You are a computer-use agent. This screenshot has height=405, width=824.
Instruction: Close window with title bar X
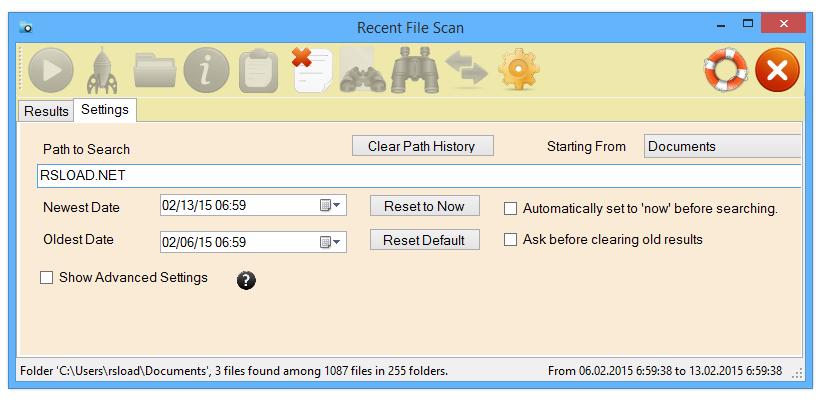pos(783,23)
